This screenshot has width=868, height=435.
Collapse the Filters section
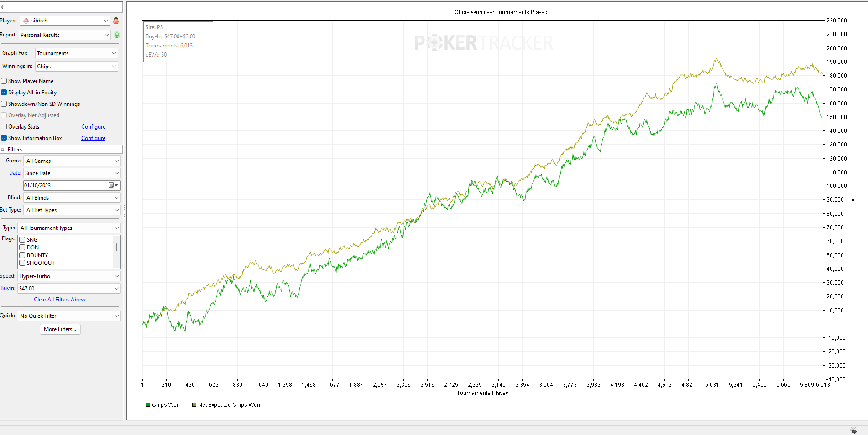[3, 150]
